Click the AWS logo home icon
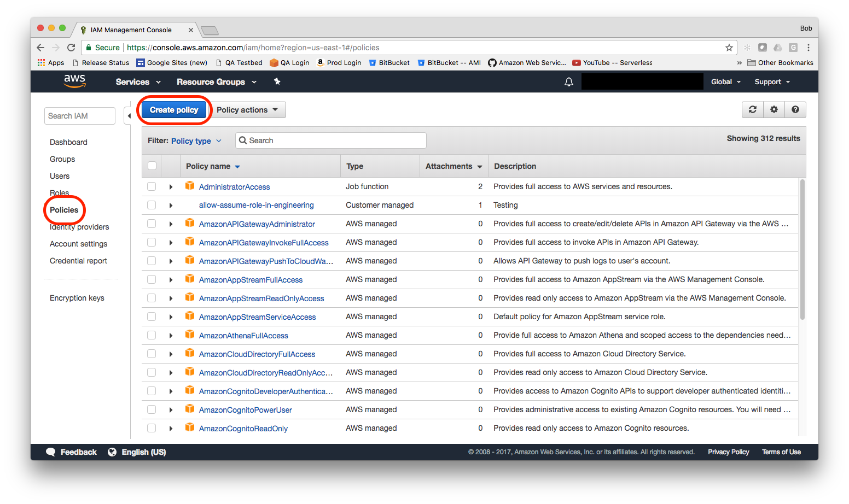Viewport: 849px width, 504px height. pos(74,81)
